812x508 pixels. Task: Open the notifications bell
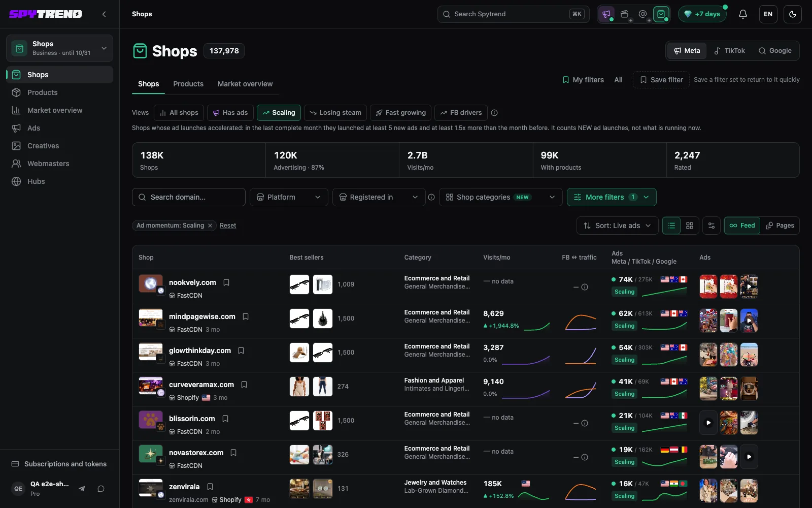pyautogui.click(x=743, y=14)
